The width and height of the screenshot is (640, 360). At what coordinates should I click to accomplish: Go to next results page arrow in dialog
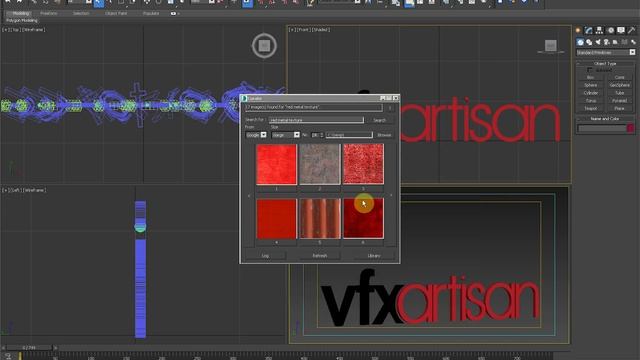(x=391, y=195)
